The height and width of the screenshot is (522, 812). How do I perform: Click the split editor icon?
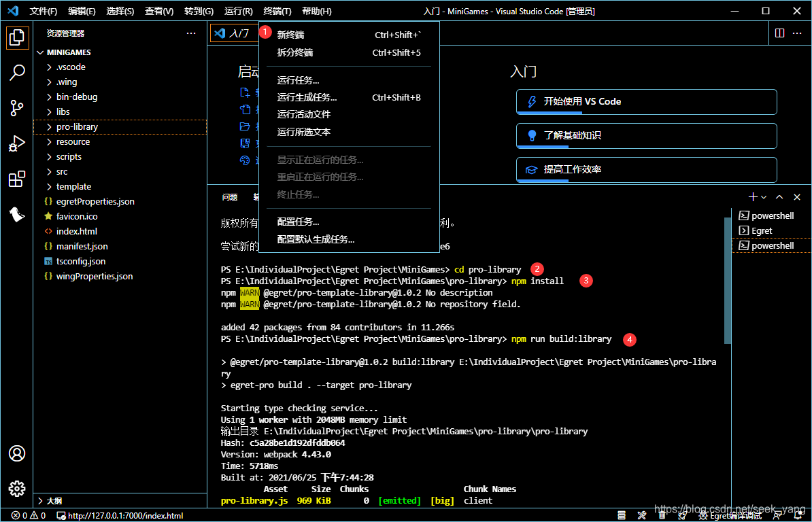779,33
